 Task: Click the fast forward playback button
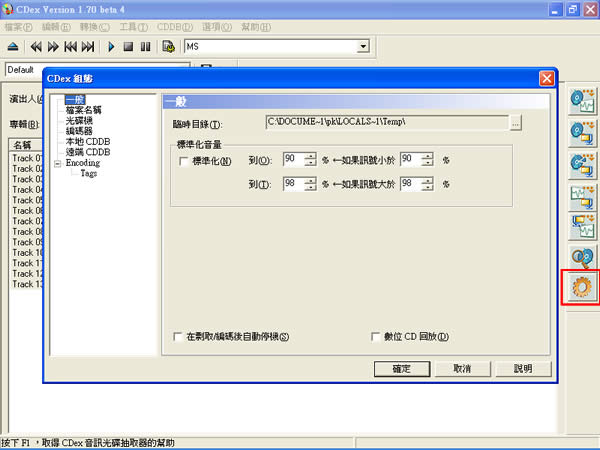point(53,47)
